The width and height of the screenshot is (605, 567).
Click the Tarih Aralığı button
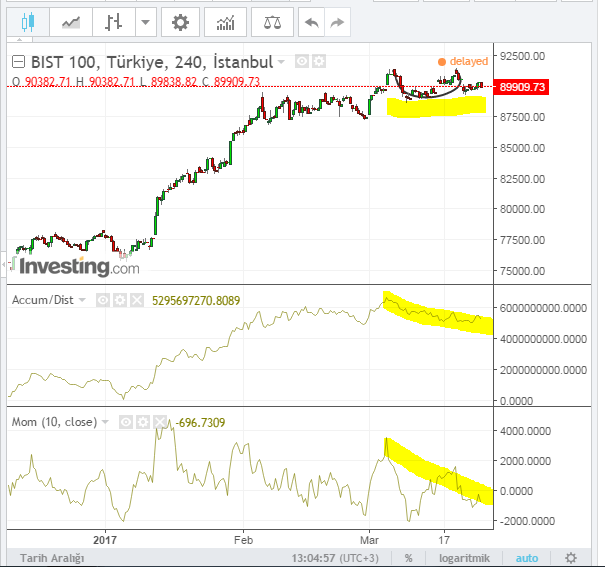point(52,558)
